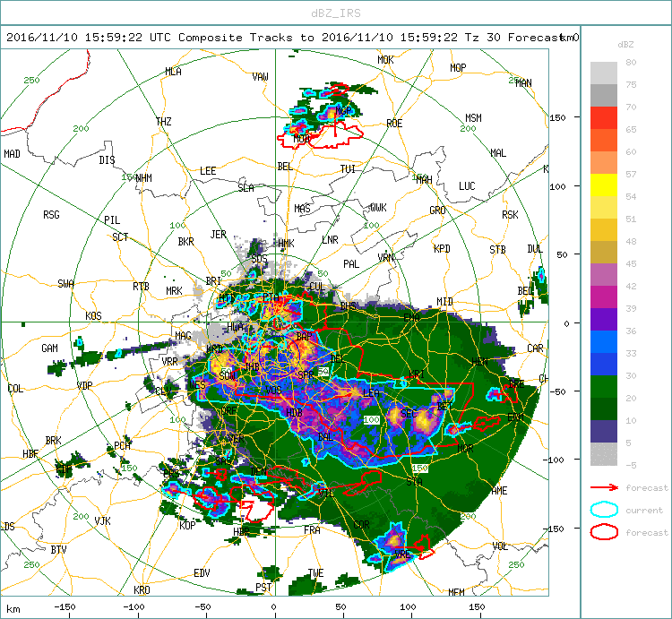Click the MSM station label
Image resolution: width=672 pixels, height=619 pixels.
point(474,118)
